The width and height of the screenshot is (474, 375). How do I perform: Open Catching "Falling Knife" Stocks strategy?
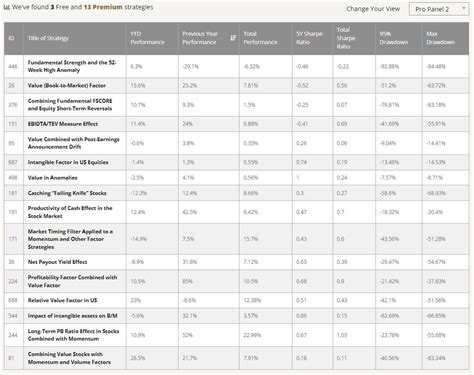(67, 193)
